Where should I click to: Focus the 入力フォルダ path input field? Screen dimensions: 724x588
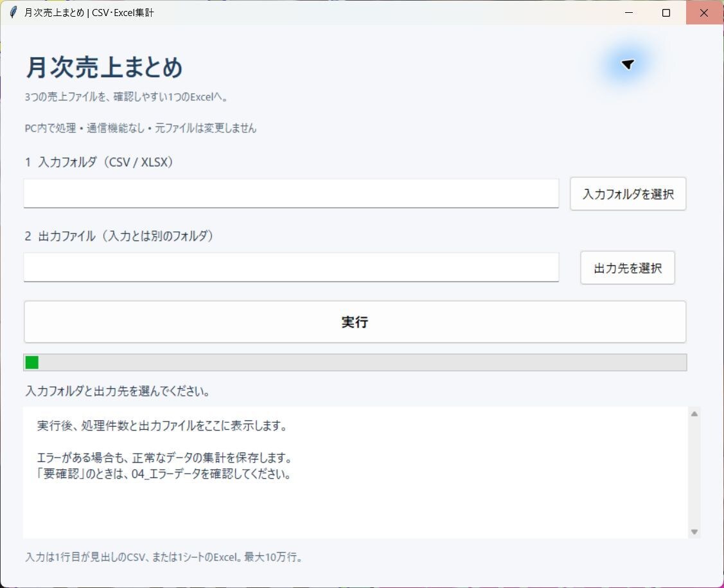tap(291, 193)
